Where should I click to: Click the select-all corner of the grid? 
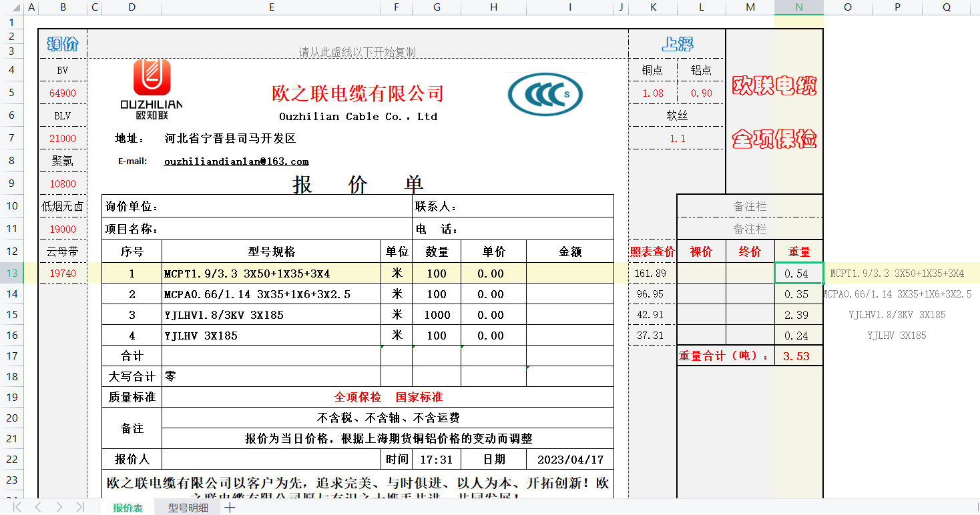(11, 7)
